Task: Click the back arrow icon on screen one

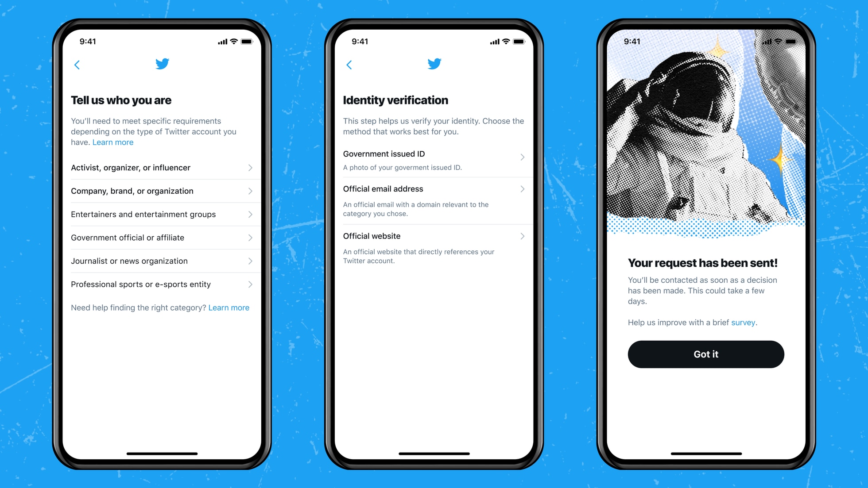Action: tap(77, 64)
